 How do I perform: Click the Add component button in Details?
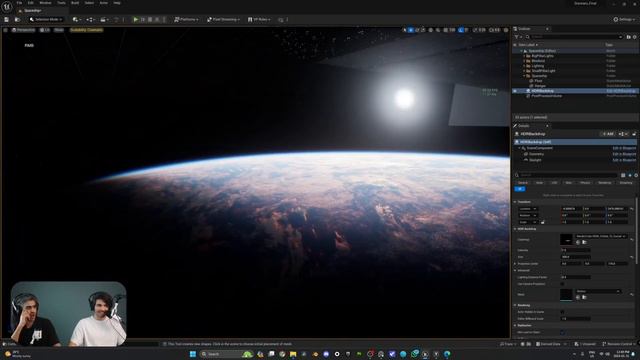[x=608, y=134]
